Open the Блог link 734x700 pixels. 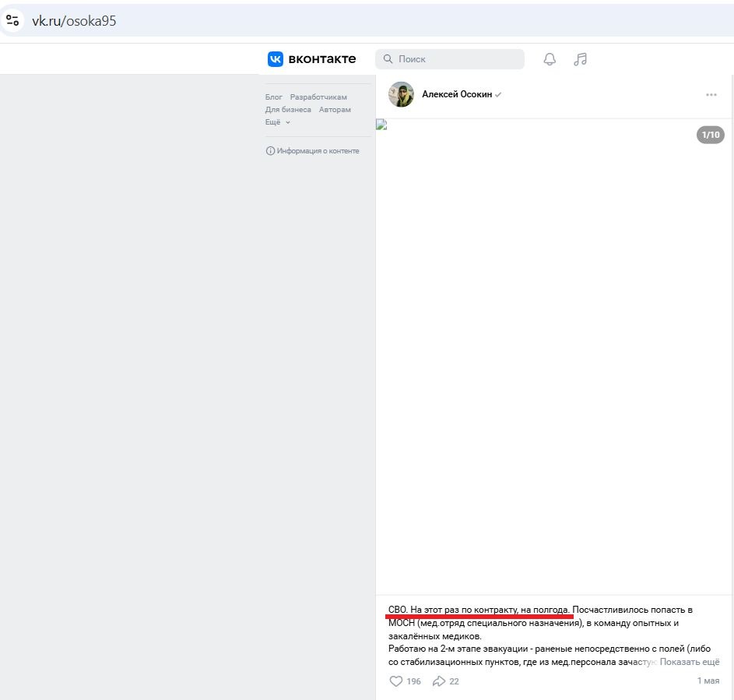click(x=273, y=97)
